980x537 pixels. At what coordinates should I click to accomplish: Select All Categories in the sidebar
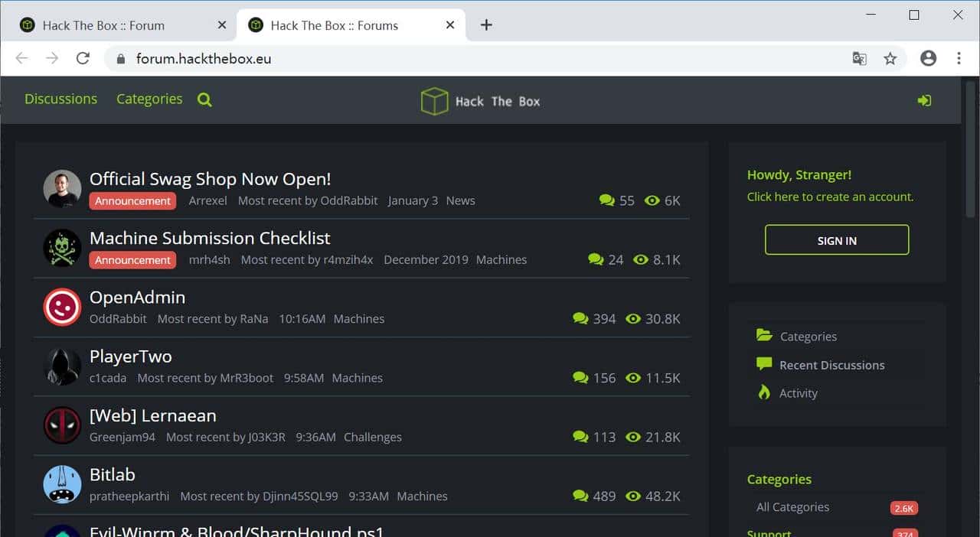point(792,506)
